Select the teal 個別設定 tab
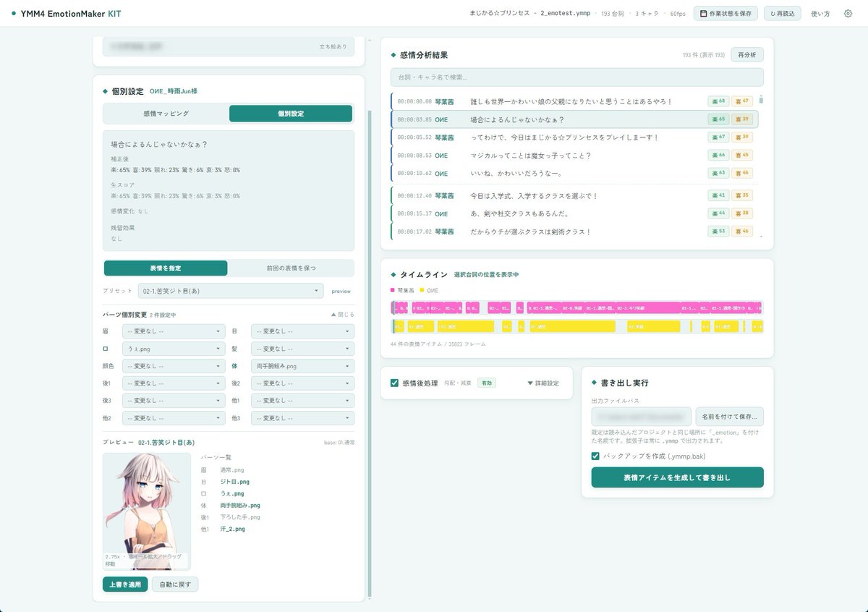The image size is (868, 612). click(291, 114)
